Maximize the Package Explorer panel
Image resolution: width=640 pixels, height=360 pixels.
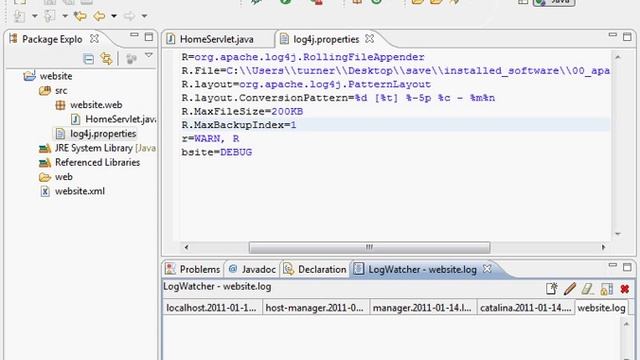149,37
